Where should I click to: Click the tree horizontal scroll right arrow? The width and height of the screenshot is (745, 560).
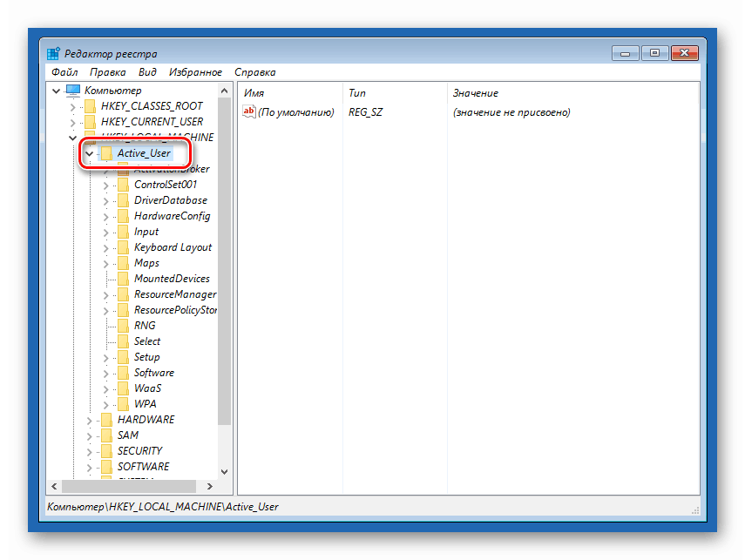209,486
